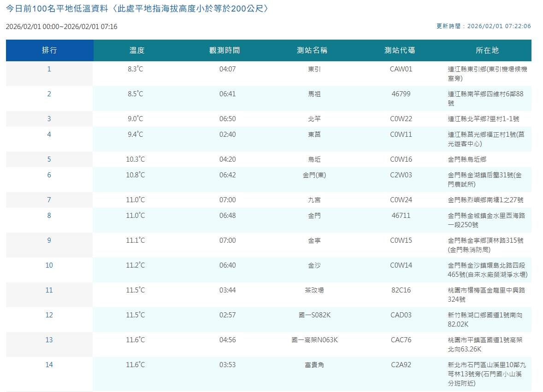Click temperature value 9.4°C
Viewport: 543px width, 392px height.
(136, 135)
